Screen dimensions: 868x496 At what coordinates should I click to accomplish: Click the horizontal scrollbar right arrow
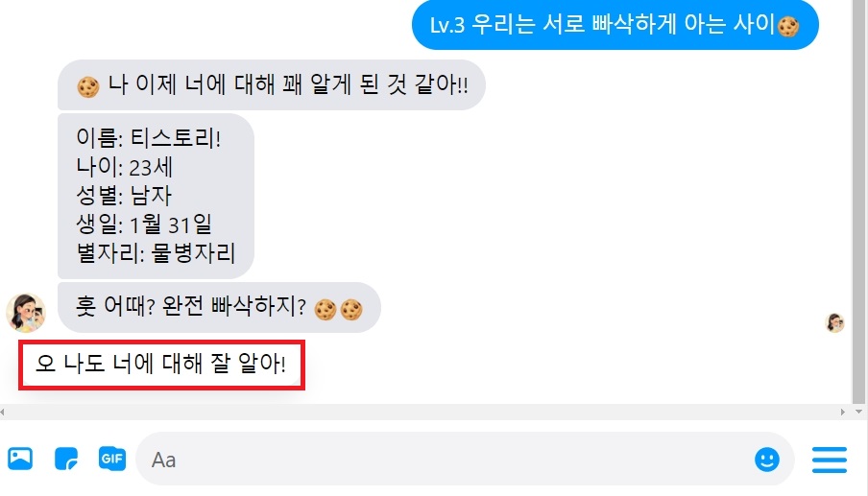tap(843, 412)
